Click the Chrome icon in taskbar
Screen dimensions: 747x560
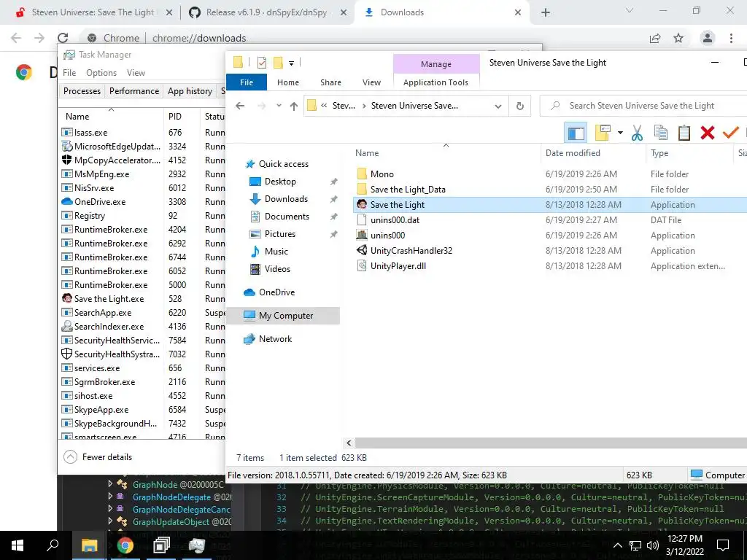tap(125, 545)
